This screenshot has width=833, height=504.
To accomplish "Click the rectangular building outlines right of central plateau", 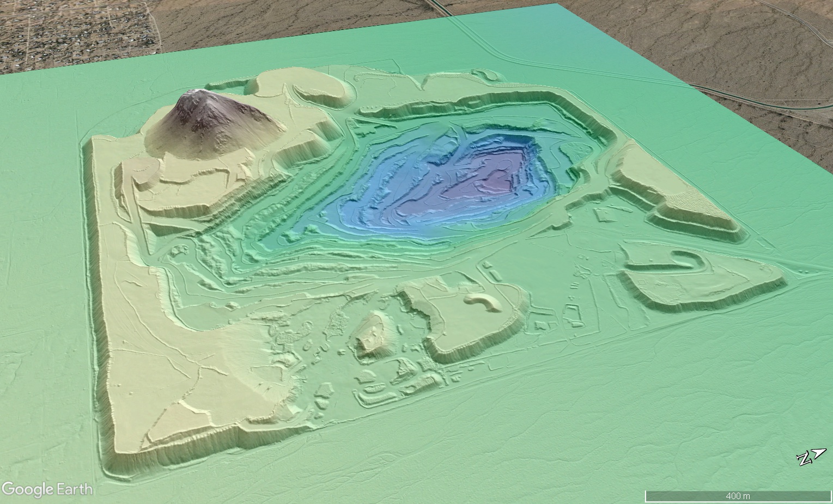I will coord(572,316).
